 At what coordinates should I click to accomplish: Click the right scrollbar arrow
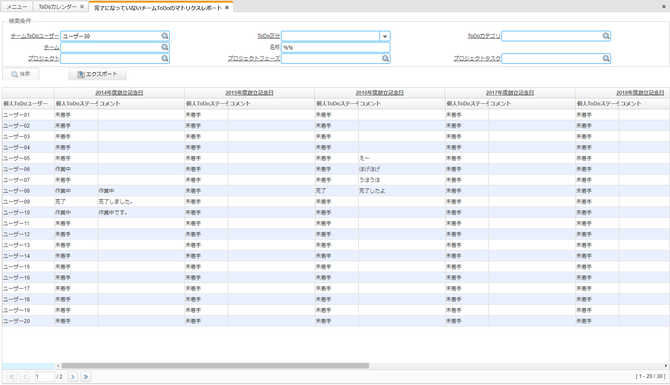(666, 366)
